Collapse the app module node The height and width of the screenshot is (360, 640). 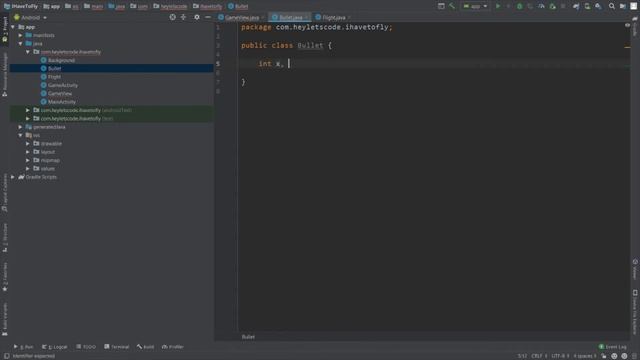point(13,27)
